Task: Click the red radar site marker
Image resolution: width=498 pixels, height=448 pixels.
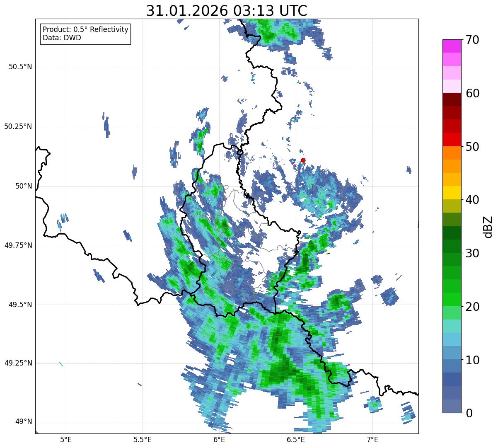Action: 303,160
